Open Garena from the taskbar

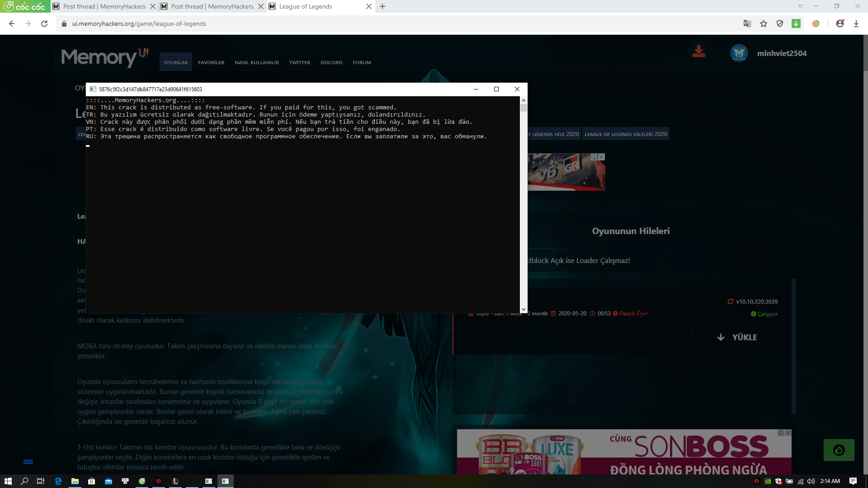coord(159,481)
